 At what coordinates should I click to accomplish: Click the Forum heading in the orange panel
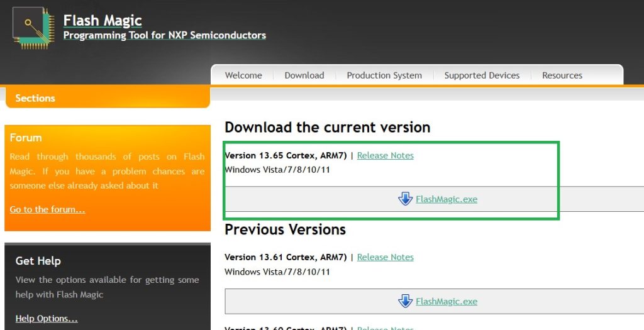coord(26,138)
